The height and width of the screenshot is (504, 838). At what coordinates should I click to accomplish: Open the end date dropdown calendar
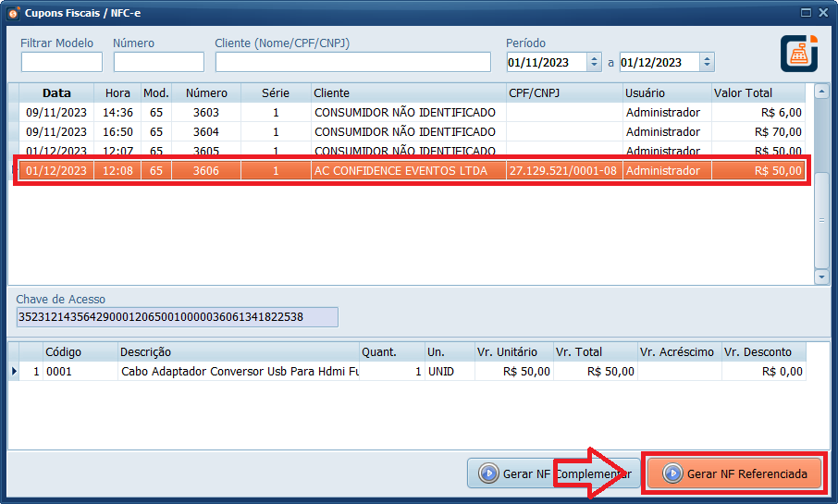pos(707,62)
